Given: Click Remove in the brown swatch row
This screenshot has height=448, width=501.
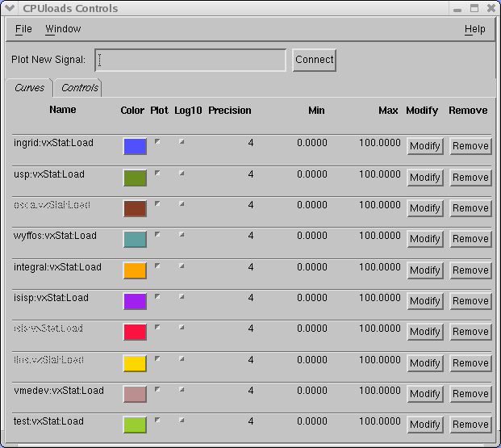Looking at the screenshot, I should (470, 208).
